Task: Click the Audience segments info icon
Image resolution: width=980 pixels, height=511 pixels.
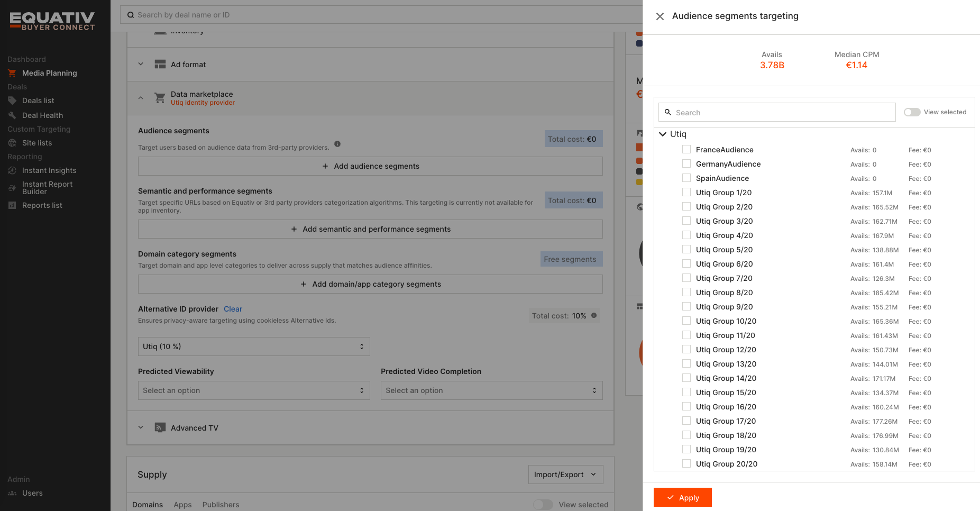Action: (x=337, y=144)
